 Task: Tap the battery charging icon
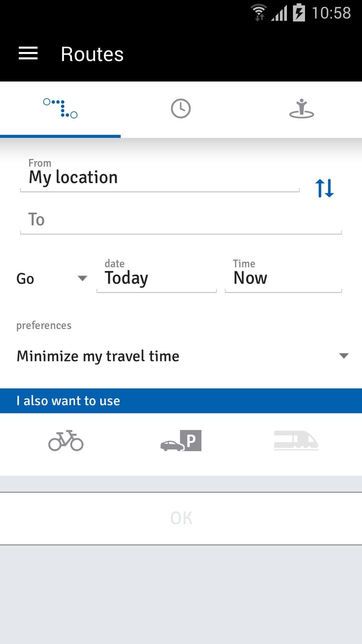click(x=299, y=13)
